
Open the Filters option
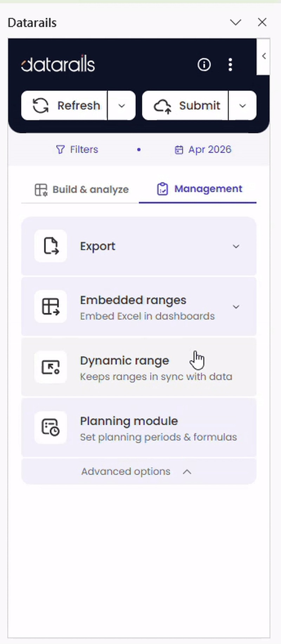[77, 150]
